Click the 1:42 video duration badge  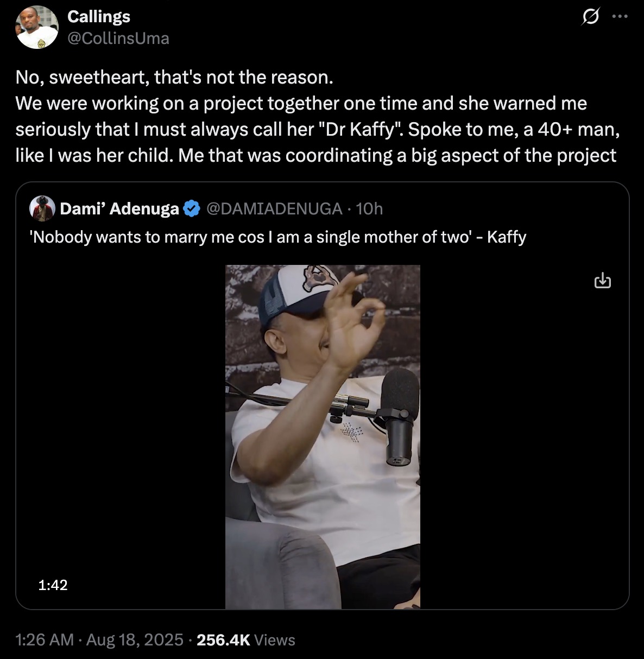pyautogui.click(x=53, y=585)
